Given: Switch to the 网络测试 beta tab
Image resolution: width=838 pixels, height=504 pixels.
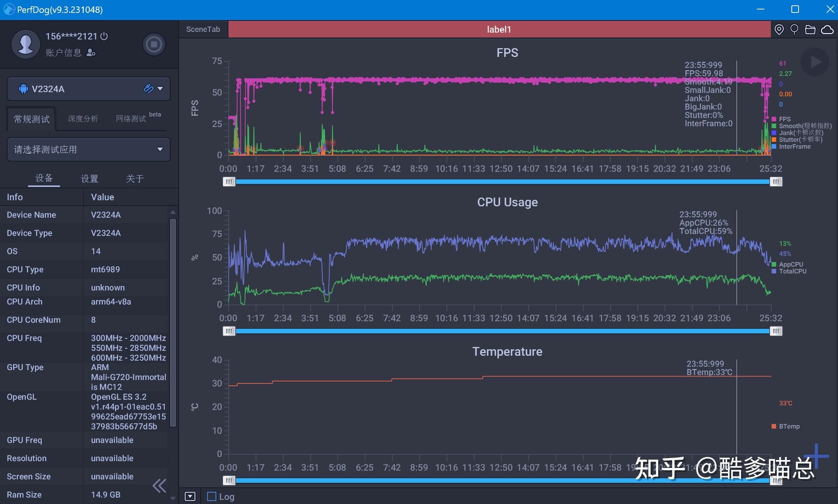Looking at the screenshot, I should [138, 118].
